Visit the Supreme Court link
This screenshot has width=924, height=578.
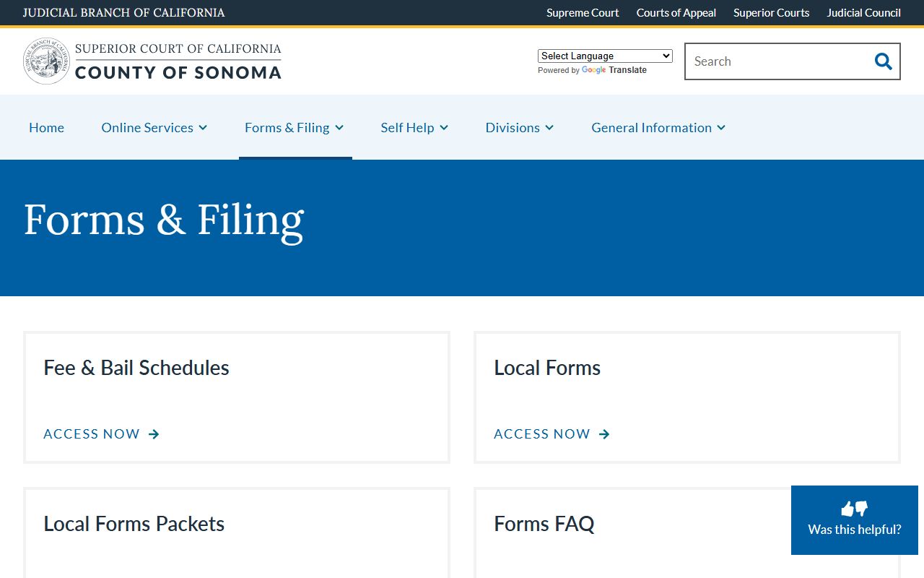click(583, 13)
